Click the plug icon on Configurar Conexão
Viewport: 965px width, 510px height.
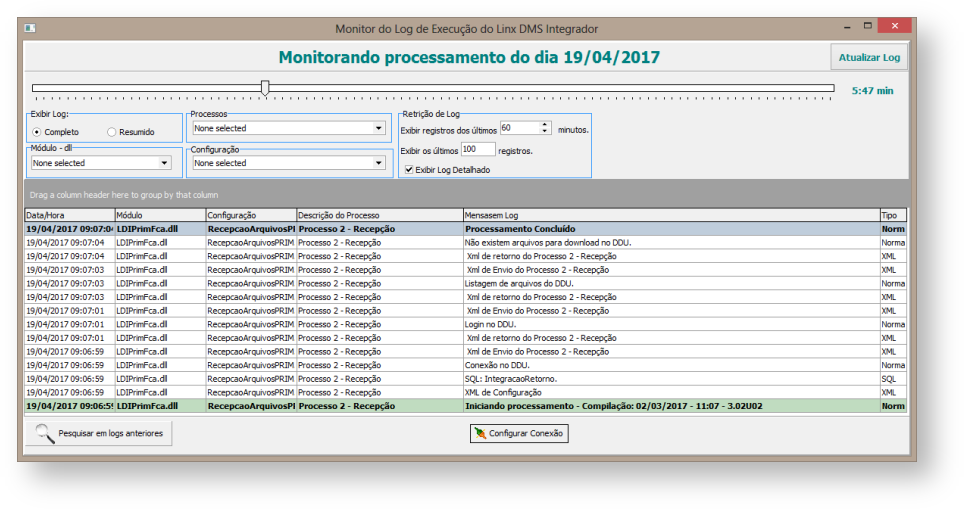(x=480, y=433)
